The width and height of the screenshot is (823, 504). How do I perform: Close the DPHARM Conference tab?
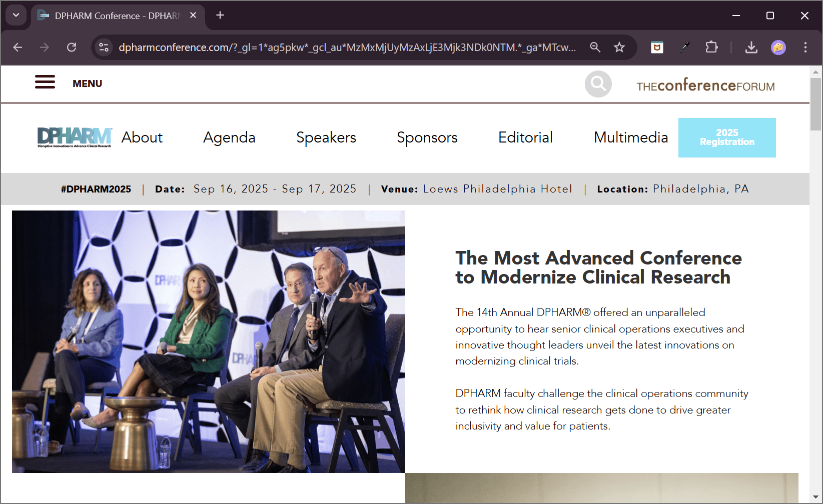click(193, 15)
